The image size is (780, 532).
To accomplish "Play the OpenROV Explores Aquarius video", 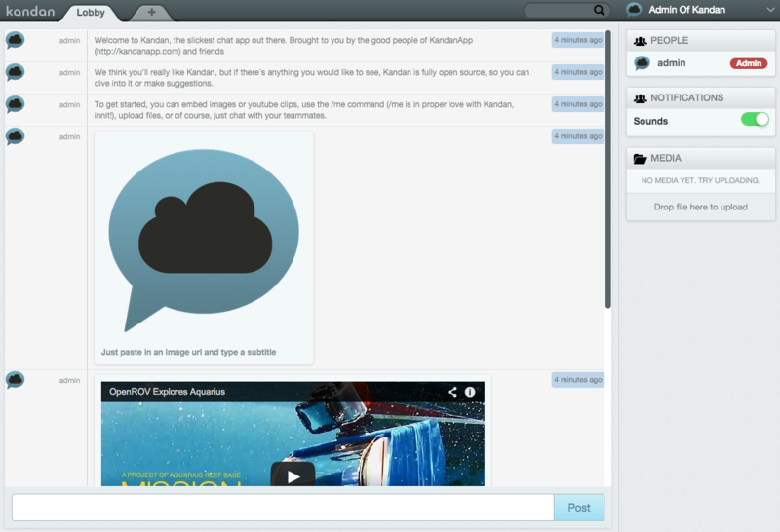I will coord(293,475).
